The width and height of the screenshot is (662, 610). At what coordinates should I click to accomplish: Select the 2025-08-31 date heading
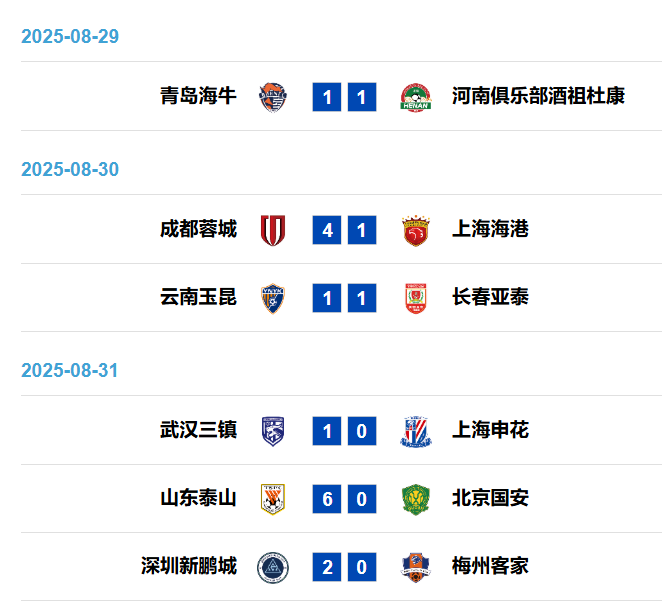pyautogui.click(x=70, y=370)
